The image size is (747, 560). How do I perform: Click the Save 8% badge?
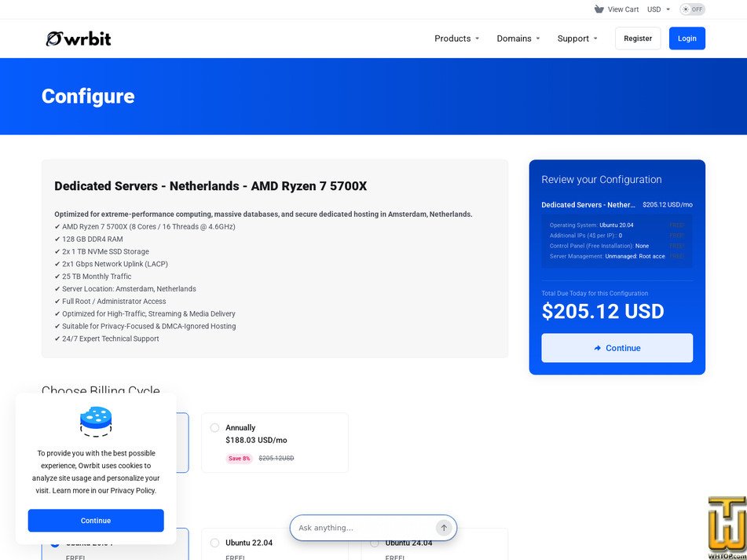click(x=239, y=459)
